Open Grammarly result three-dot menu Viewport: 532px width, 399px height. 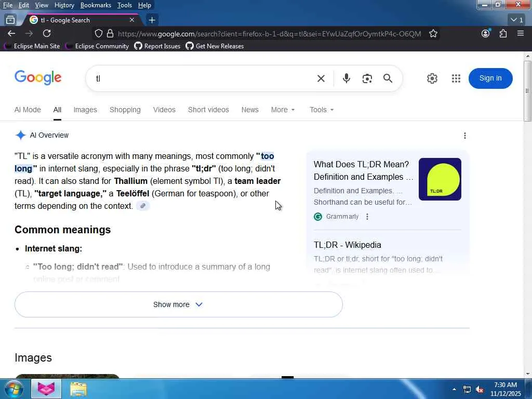367,217
